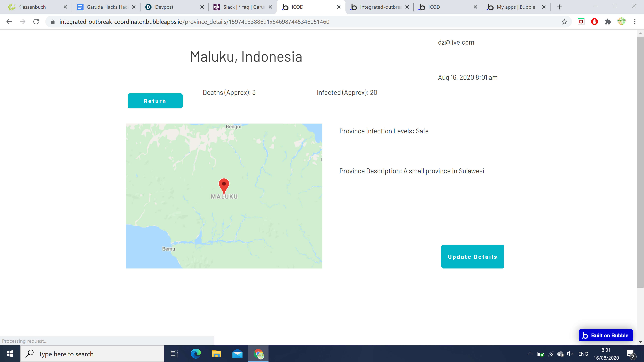Click the Return button

155,101
